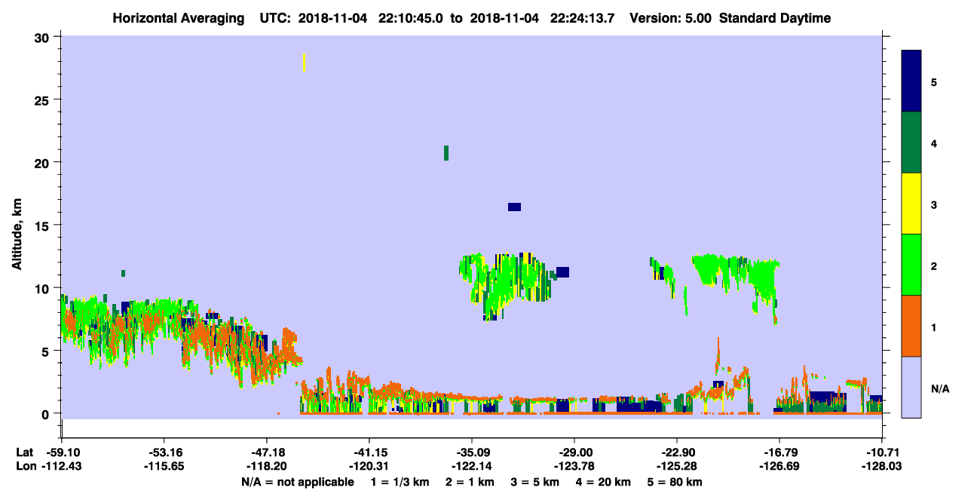The height and width of the screenshot is (503, 980).
Task: Click the 'Altitude, km' axis label
Action: pos(17,235)
